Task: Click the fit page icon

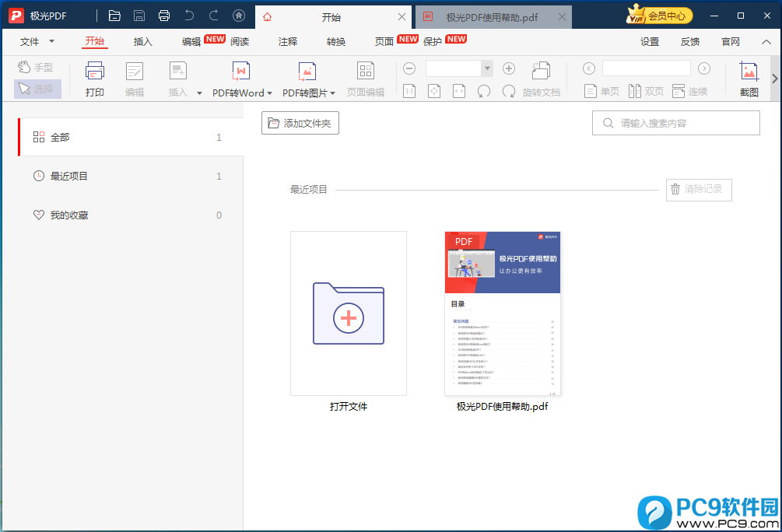Action: pyautogui.click(x=434, y=91)
